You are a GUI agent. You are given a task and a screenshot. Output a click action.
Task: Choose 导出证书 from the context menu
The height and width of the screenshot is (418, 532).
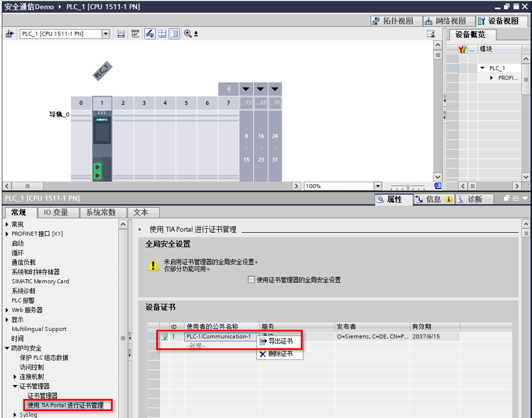tap(280, 341)
